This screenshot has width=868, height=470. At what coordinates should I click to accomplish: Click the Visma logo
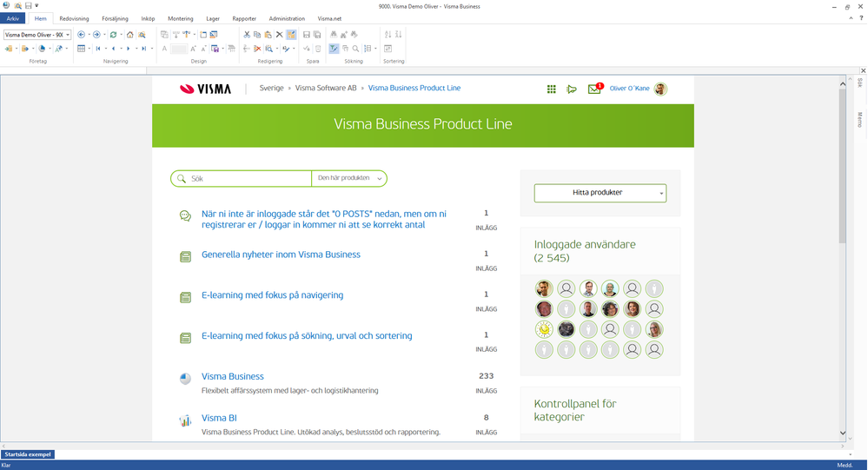click(x=205, y=89)
